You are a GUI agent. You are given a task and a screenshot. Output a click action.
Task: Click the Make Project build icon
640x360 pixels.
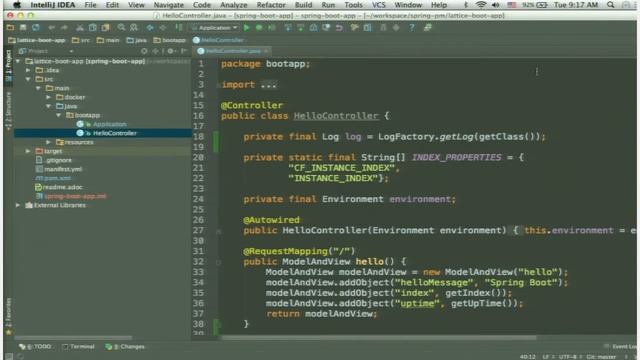(x=179, y=28)
